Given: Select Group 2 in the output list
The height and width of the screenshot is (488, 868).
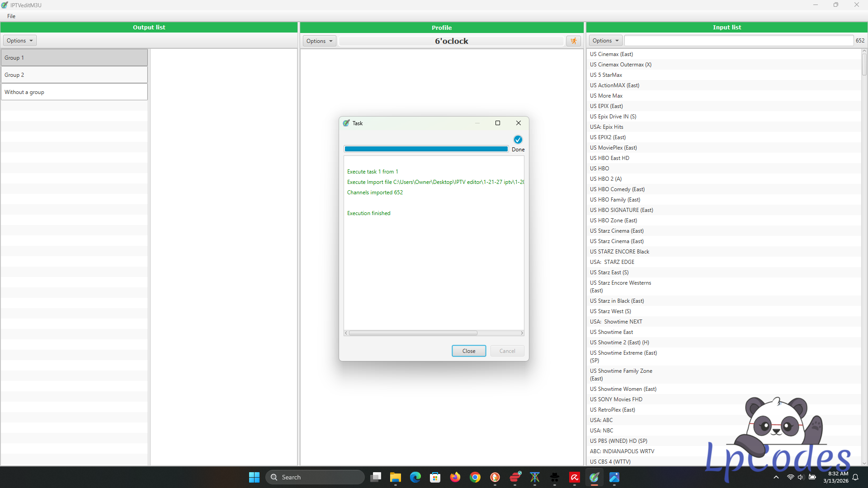Looking at the screenshot, I should pyautogui.click(x=74, y=75).
